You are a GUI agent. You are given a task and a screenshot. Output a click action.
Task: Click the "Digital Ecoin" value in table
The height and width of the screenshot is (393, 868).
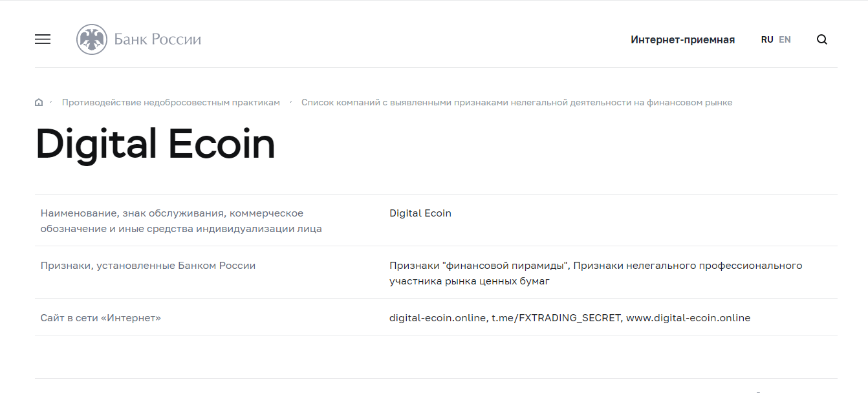click(x=420, y=213)
